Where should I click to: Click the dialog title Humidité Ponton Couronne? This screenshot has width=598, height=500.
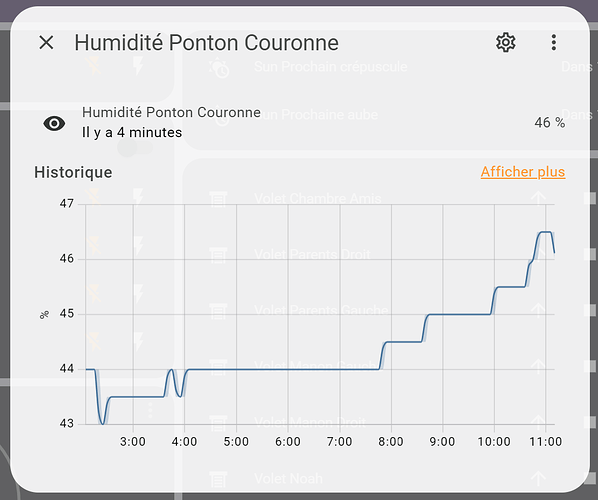(x=206, y=42)
